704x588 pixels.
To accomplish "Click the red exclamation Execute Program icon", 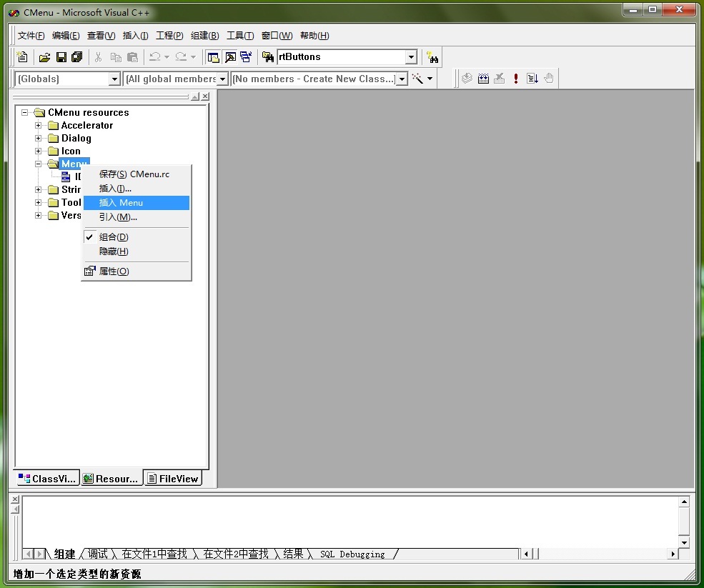I will (x=516, y=79).
